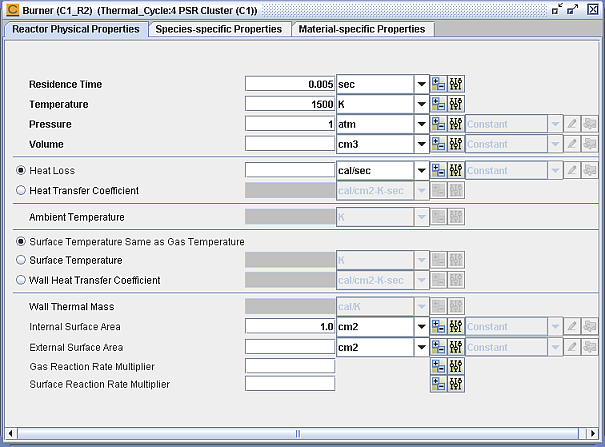The height and width of the screenshot is (447, 605).
Task: Click the plus/minus icon in Pressure row
Action: point(439,124)
